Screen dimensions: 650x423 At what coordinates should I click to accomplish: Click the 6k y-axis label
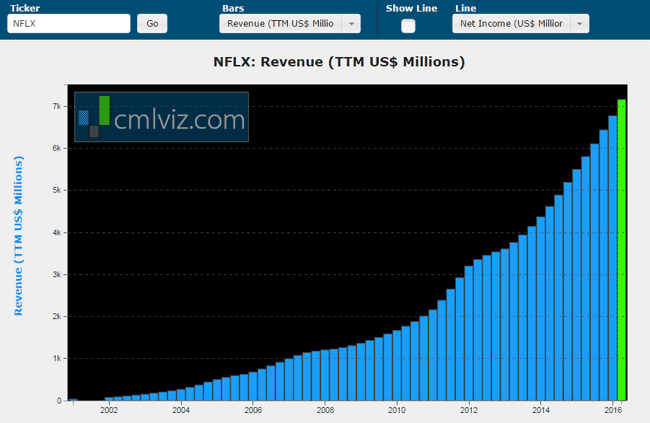(57, 148)
